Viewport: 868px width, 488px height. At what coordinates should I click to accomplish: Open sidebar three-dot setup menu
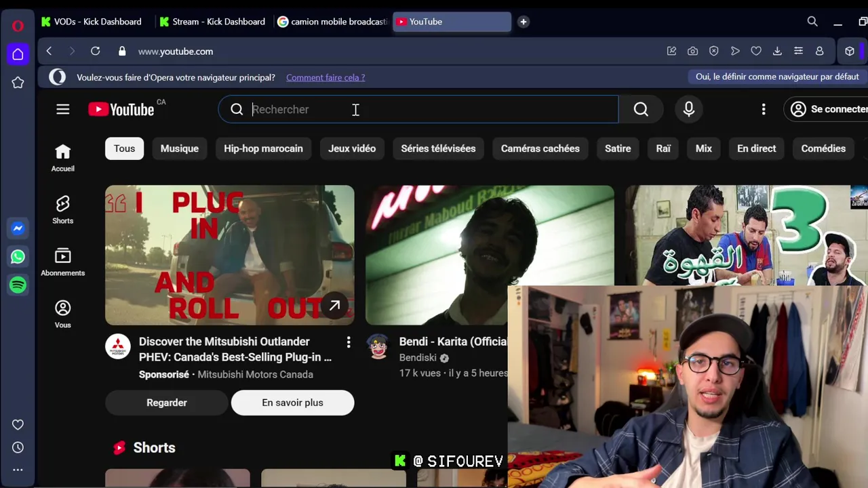[x=18, y=470]
